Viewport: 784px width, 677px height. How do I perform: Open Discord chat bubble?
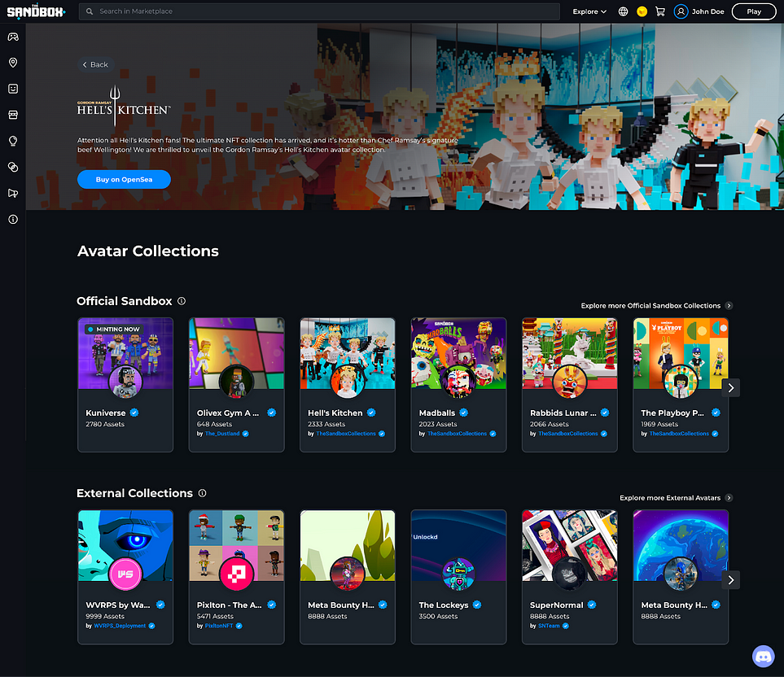[x=763, y=656]
